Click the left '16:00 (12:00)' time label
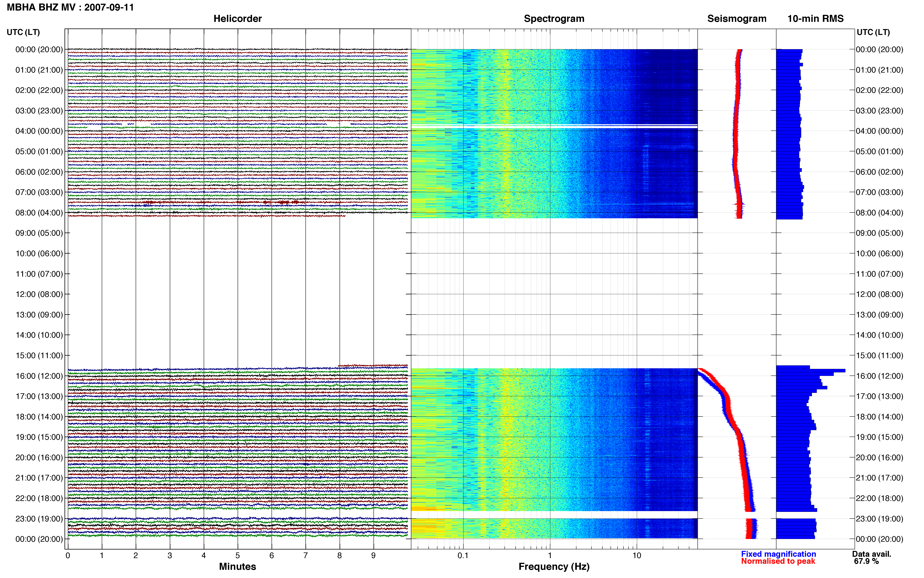This screenshot has width=924, height=578. point(39,376)
